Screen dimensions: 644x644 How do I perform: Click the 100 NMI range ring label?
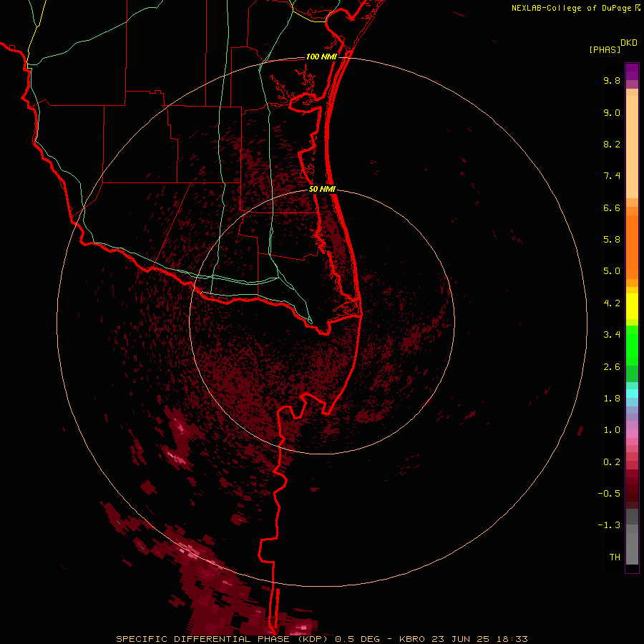coord(321,57)
